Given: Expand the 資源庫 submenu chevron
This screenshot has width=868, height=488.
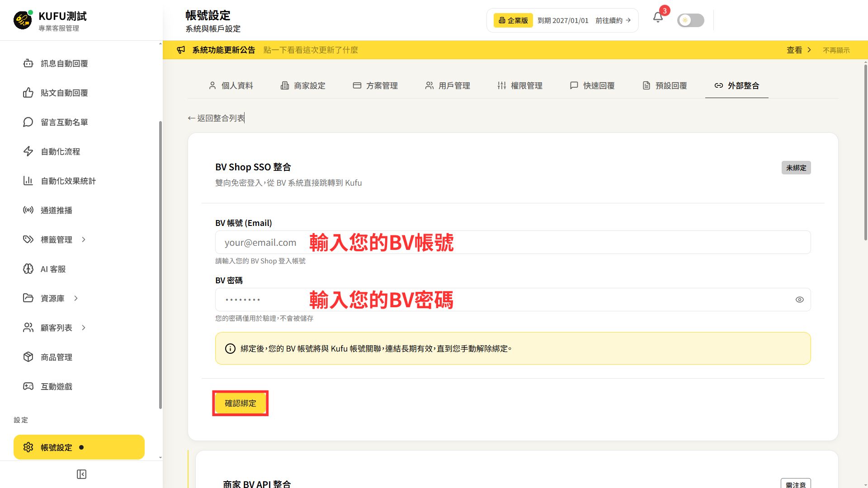Looking at the screenshot, I should [x=76, y=298].
